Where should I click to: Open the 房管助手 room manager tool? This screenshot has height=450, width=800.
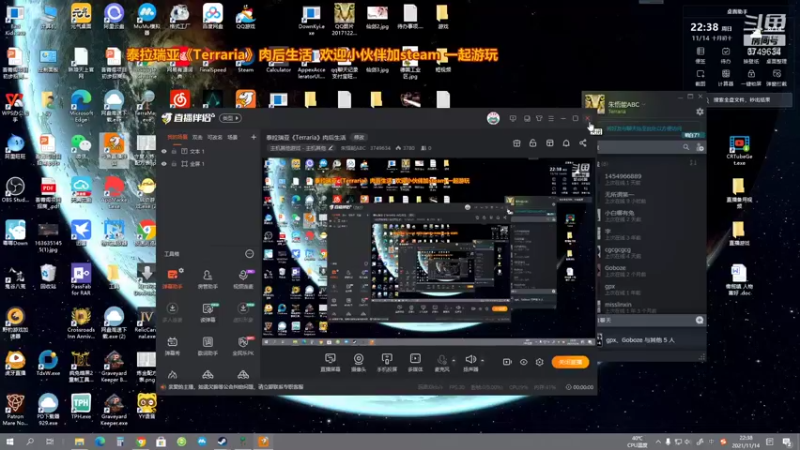(x=208, y=279)
